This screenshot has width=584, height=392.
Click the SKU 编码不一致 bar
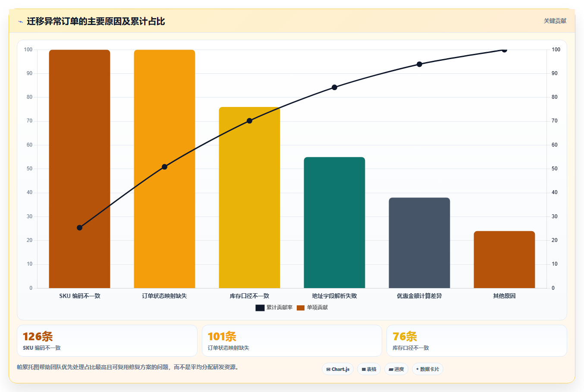79,169
